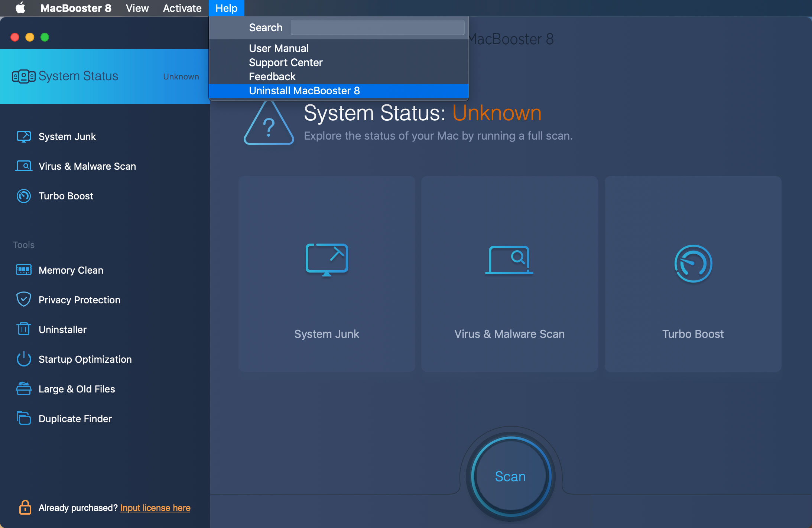The height and width of the screenshot is (528, 812).
Task: Open Memory Clean tool
Action: point(71,270)
